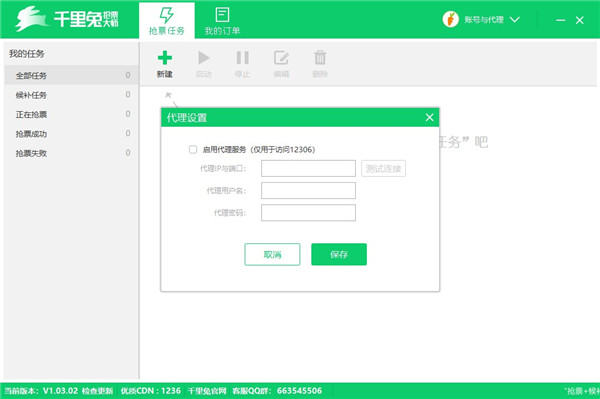Click the 代理用户名 input field
Screen dimensions: 600x399
[308, 191]
